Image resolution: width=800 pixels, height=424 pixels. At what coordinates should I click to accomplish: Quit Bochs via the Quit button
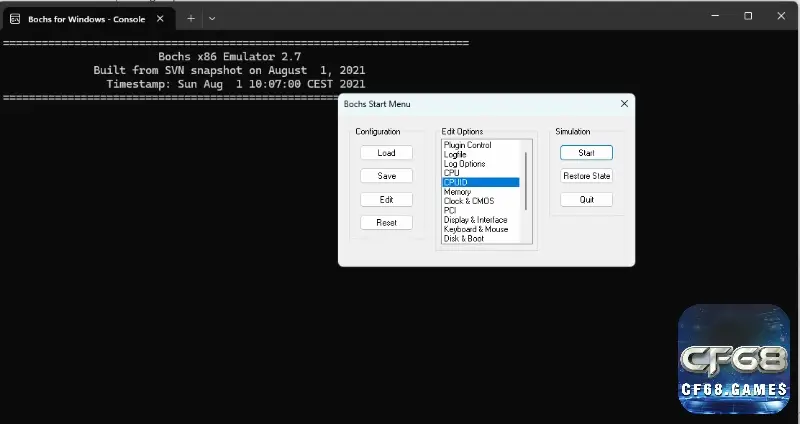[x=586, y=199]
